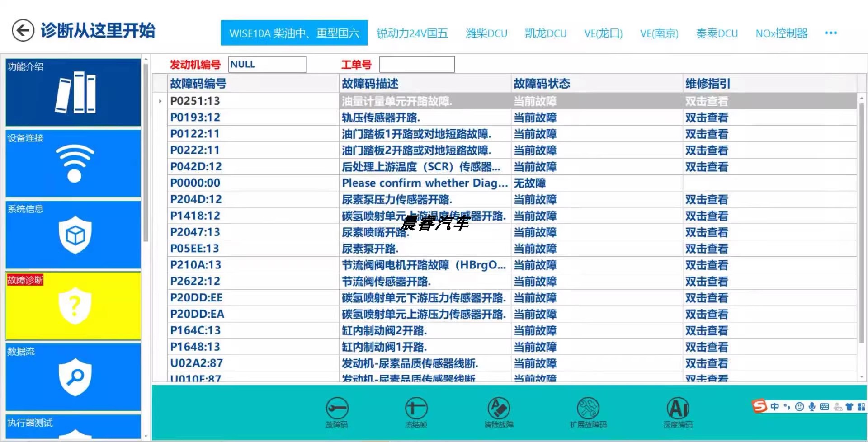Click the 故障码状态 column header
Screen dimensions: 868x442
point(597,84)
